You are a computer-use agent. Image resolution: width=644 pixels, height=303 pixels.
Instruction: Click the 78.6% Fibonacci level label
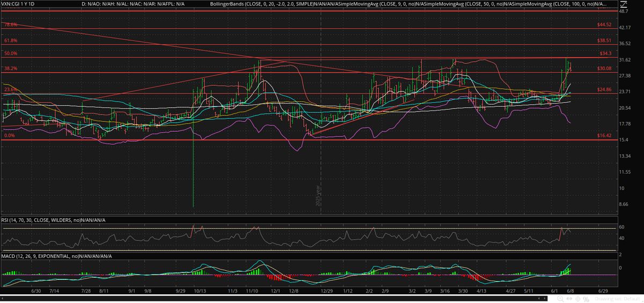pyautogui.click(x=10, y=25)
